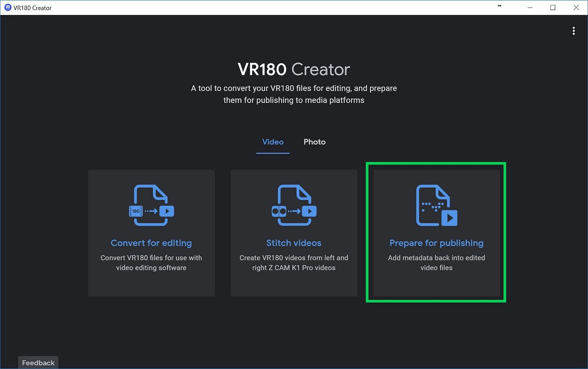Viewport: 588px width, 369px height.
Task: Click the Stitch videos file icon
Action: [294, 206]
